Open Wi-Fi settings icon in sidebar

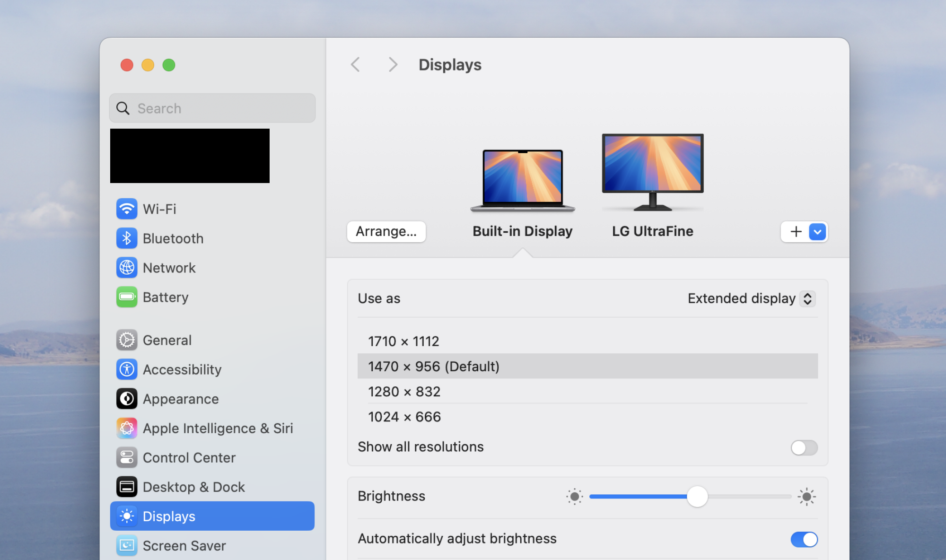pyautogui.click(x=127, y=209)
